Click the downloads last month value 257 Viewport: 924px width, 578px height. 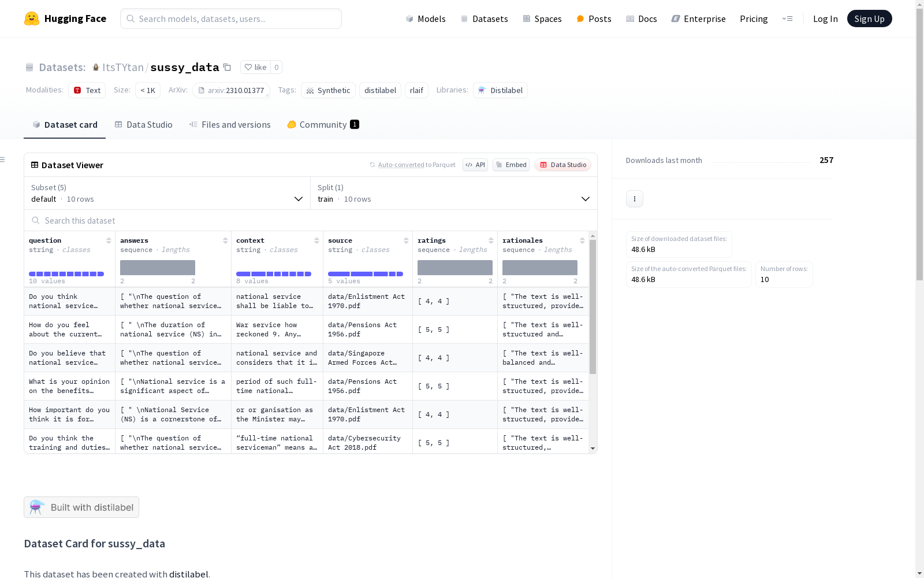[826, 160]
